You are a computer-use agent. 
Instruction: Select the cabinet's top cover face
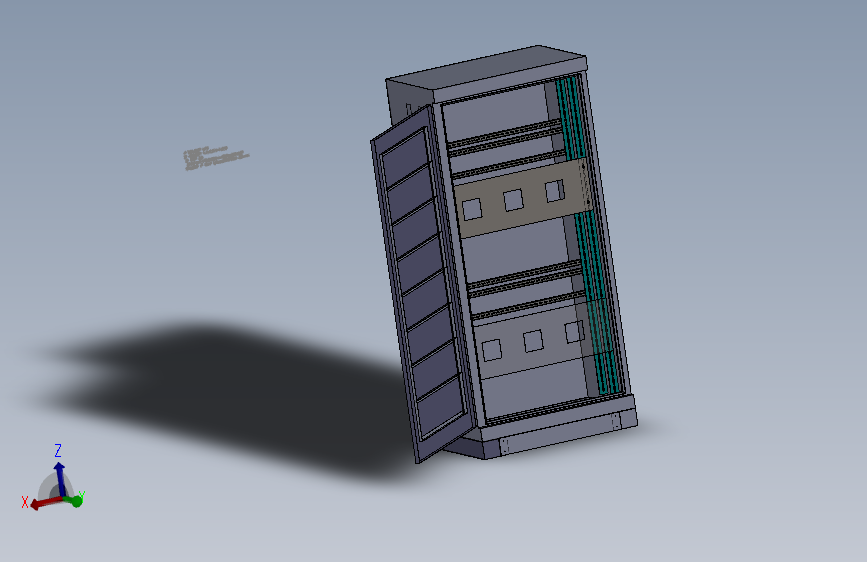coord(487,68)
